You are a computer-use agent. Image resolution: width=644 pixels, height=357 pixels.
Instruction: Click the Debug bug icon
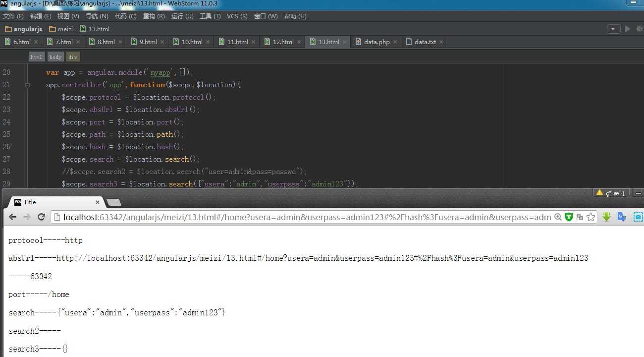640,29
